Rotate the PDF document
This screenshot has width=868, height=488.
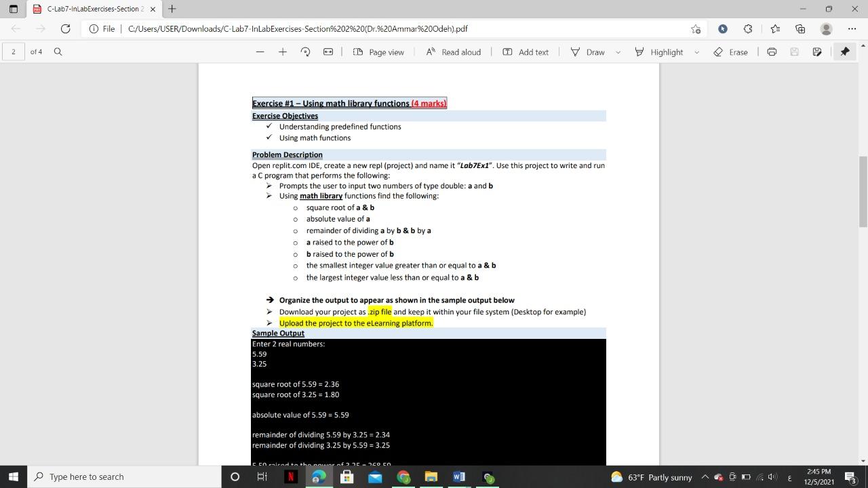coord(304,52)
